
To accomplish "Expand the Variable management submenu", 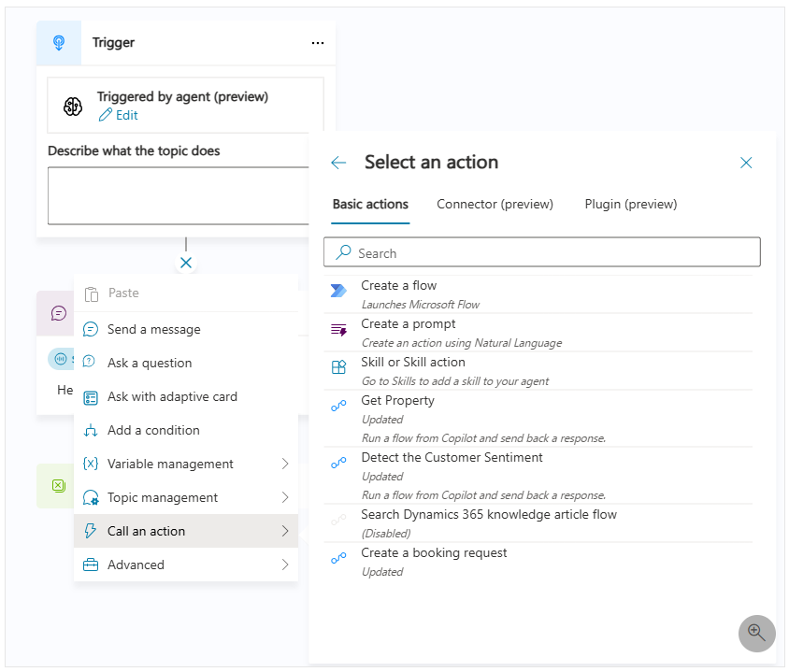I will [285, 464].
